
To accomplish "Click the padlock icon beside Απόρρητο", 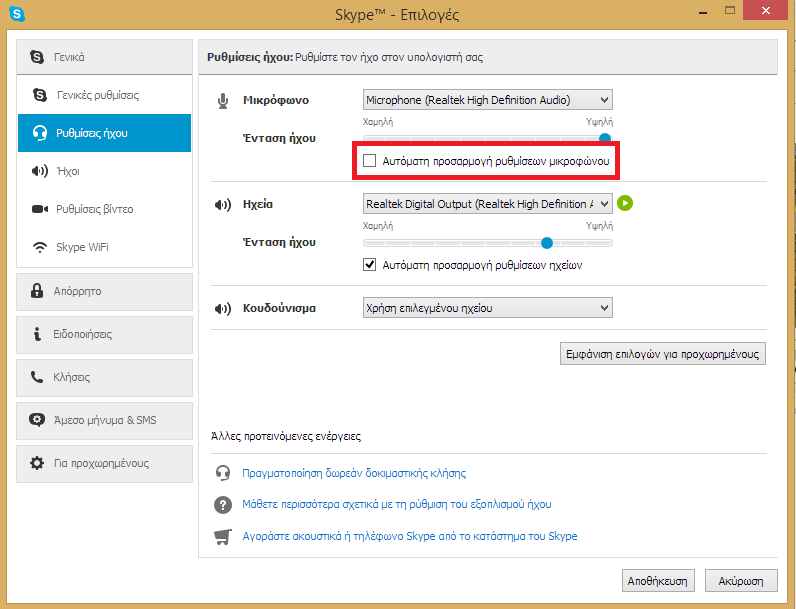I will 37,291.
